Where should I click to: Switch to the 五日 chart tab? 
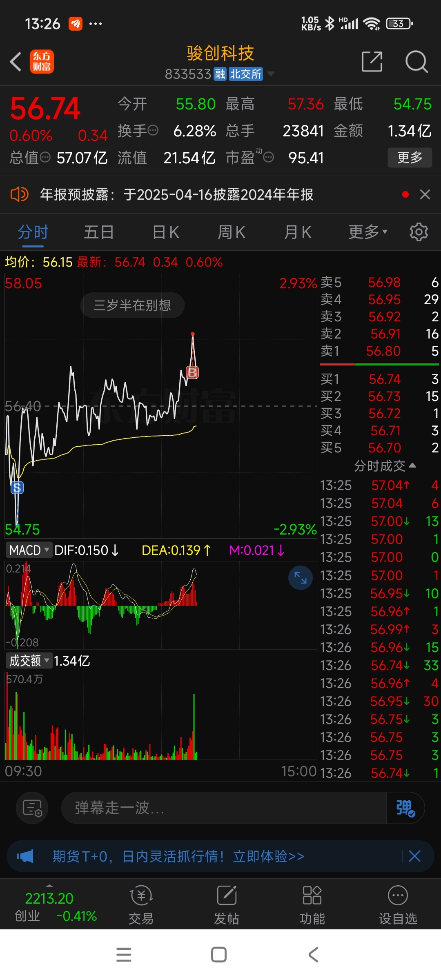coord(99,232)
